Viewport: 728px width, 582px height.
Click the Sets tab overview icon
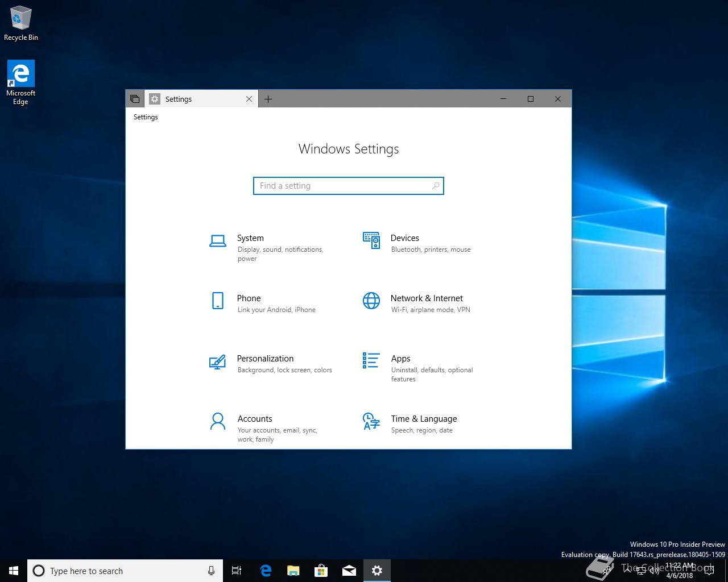(x=135, y=99)
